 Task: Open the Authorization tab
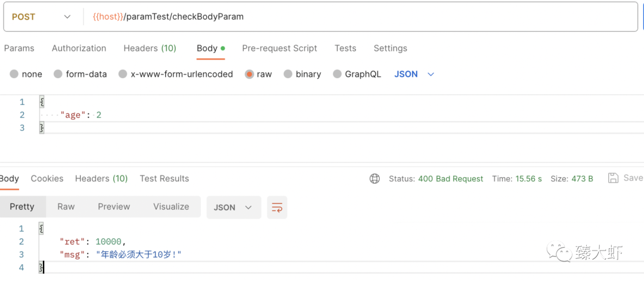[79, 48]
